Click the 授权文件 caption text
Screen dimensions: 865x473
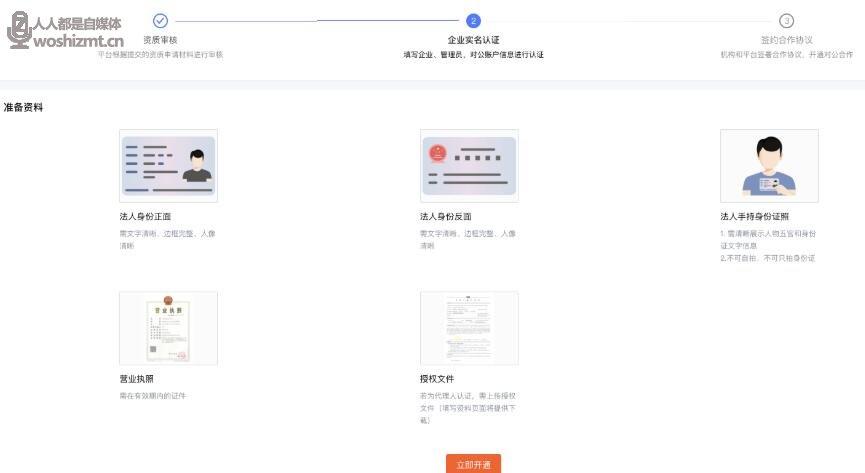[437, 379]
